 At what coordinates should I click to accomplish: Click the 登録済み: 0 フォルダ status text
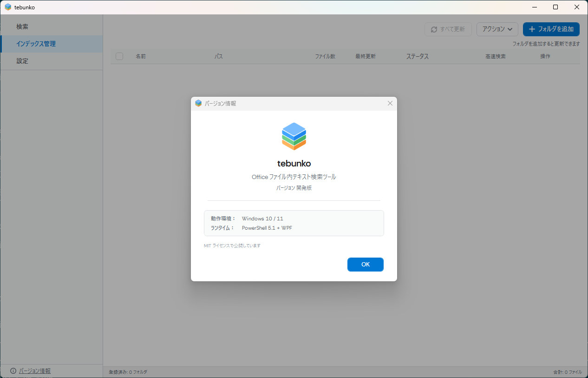coord(128,372)
